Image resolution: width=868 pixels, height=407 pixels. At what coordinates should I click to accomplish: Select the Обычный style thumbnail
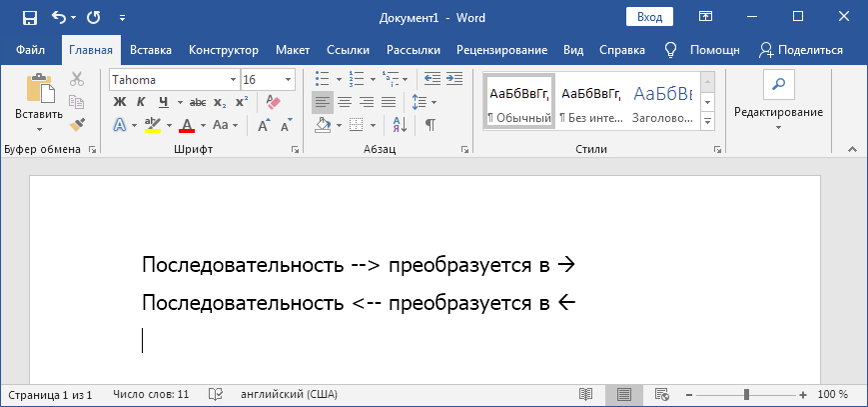pos(518,101)
